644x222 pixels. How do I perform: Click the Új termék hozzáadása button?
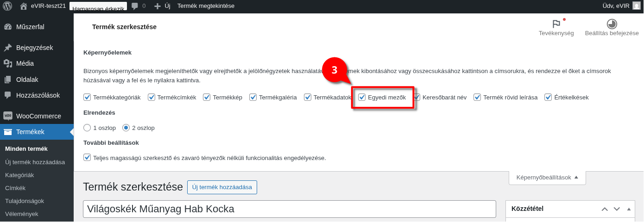[x=222, y=187]
